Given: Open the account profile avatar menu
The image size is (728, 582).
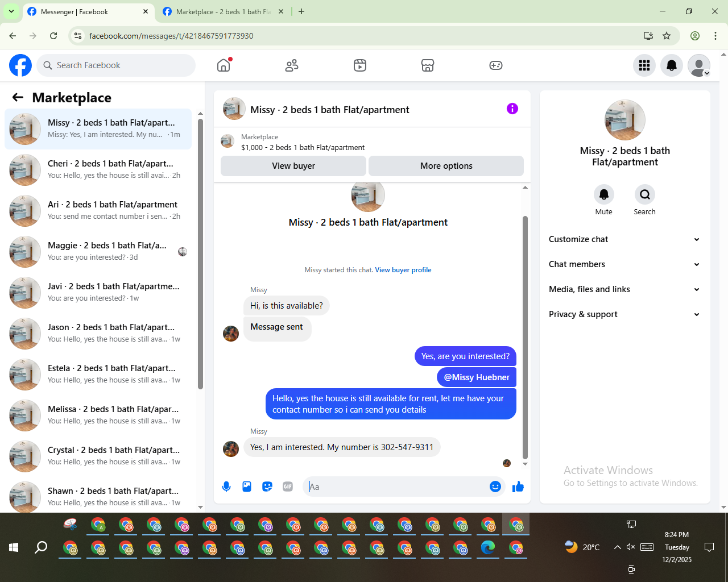Looking at the screenshot, I should click(699, 65).
